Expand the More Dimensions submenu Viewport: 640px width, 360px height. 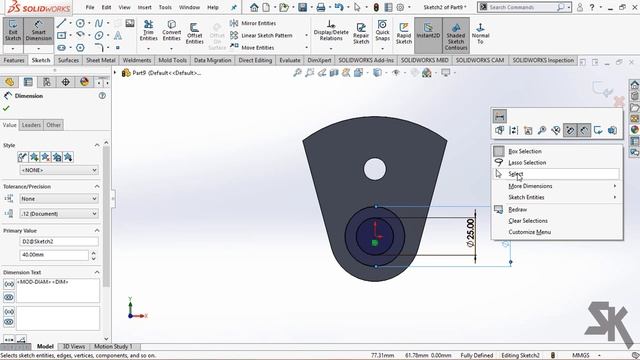[x=557, y=186]
